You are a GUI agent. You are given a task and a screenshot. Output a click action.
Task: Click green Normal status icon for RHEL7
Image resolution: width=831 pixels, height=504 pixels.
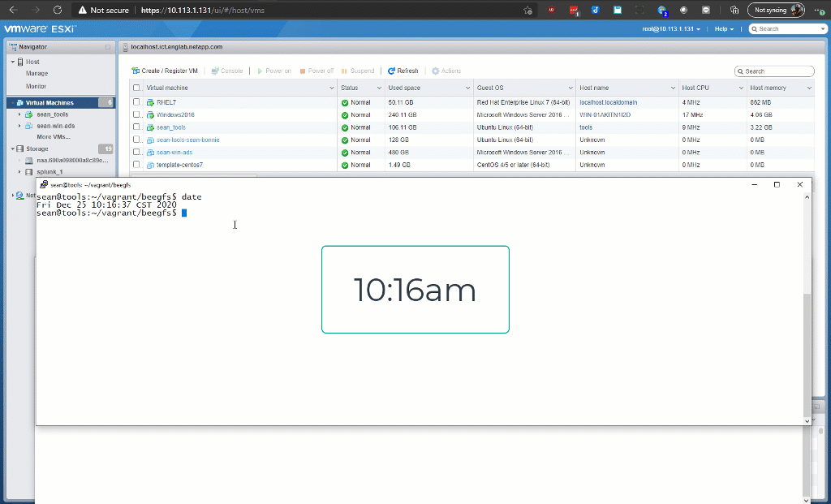(344, 103)
